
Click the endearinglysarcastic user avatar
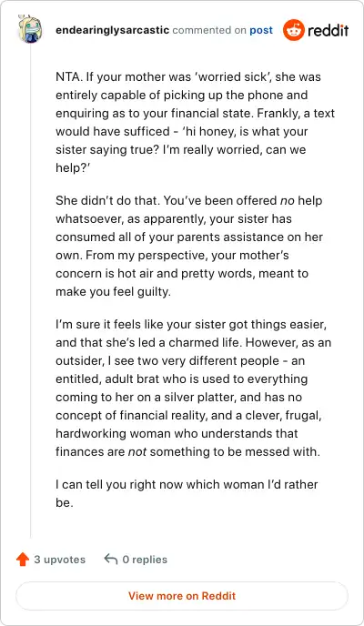point(30,29)
